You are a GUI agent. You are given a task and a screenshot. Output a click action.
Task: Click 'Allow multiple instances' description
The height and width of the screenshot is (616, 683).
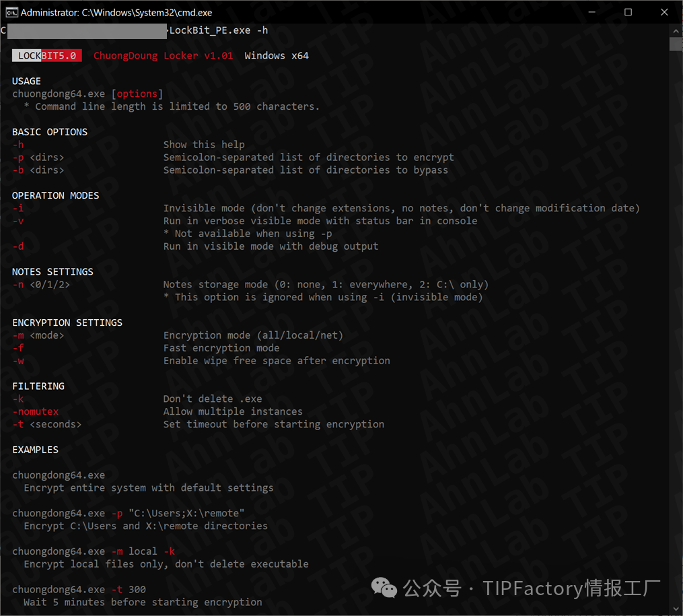[x=233, y=412]
